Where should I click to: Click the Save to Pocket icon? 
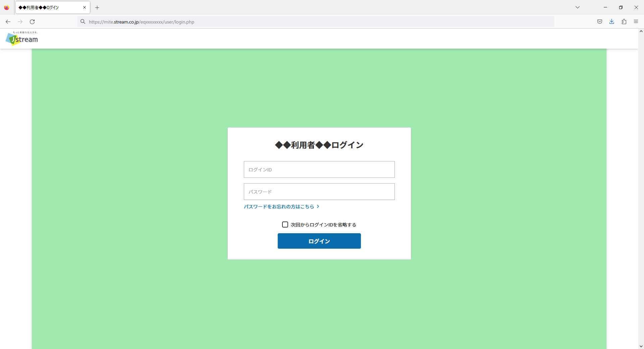(x=600, y=22)
